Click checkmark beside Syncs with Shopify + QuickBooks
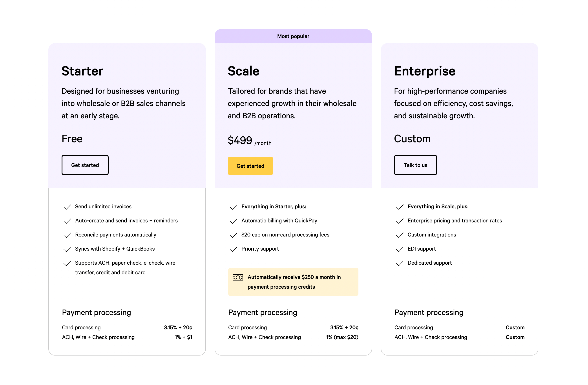 coord(67,249)
